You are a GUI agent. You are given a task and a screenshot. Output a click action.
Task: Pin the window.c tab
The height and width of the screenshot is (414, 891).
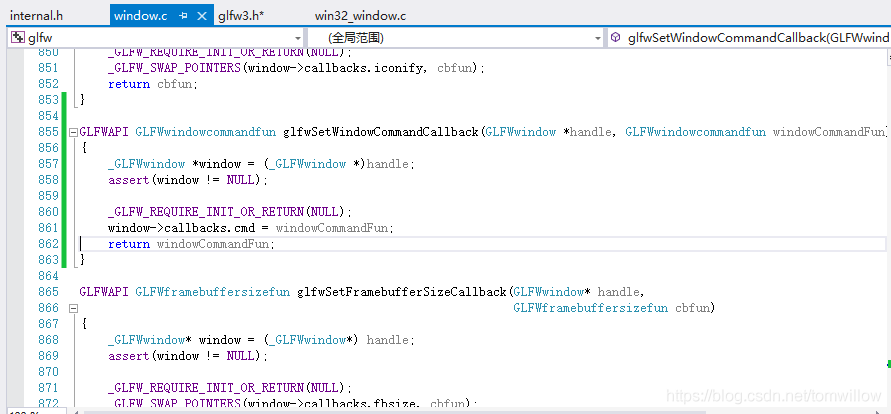[183, 16]
